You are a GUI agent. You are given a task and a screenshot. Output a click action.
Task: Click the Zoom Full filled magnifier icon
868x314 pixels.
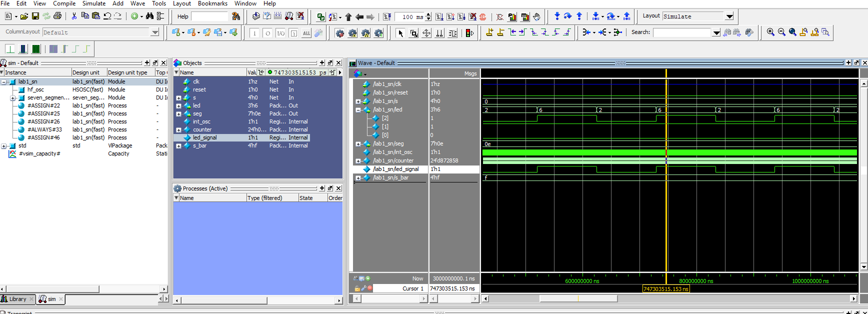pos(792,32)
